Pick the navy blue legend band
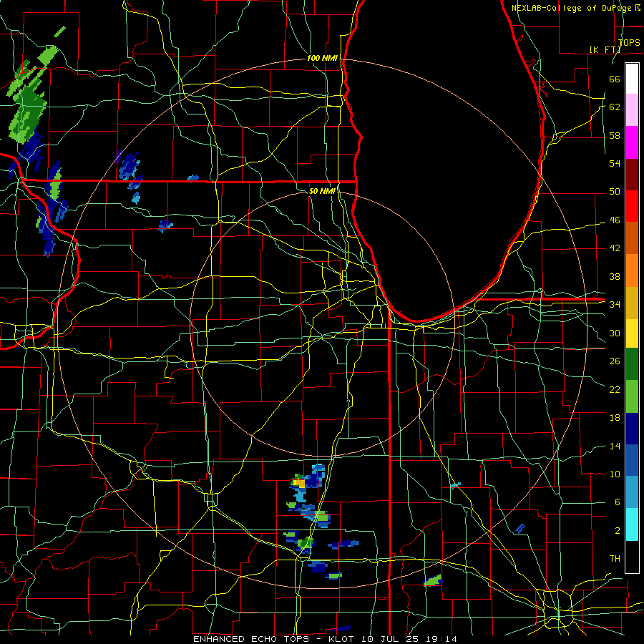The height and width of the screenshot is (644, 644). (632, 429)
